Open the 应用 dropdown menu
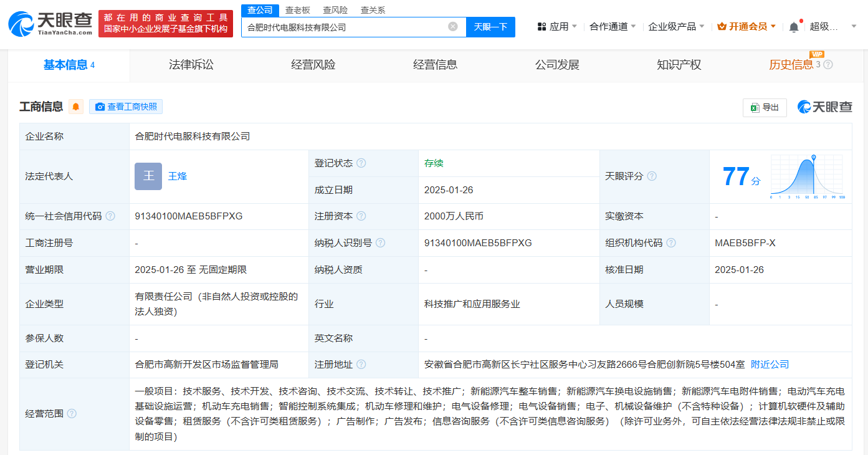Screen dimensions: 868x455 pos(556,27)
